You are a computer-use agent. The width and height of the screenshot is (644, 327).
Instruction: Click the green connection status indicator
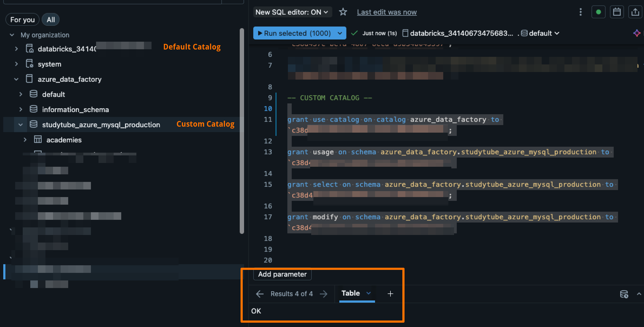[598, 12]
